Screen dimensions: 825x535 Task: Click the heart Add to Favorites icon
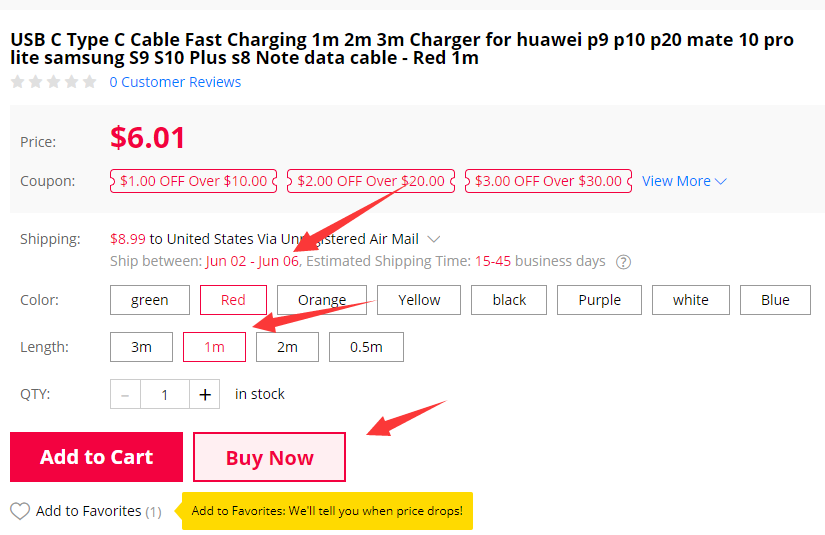coord(20,511)
